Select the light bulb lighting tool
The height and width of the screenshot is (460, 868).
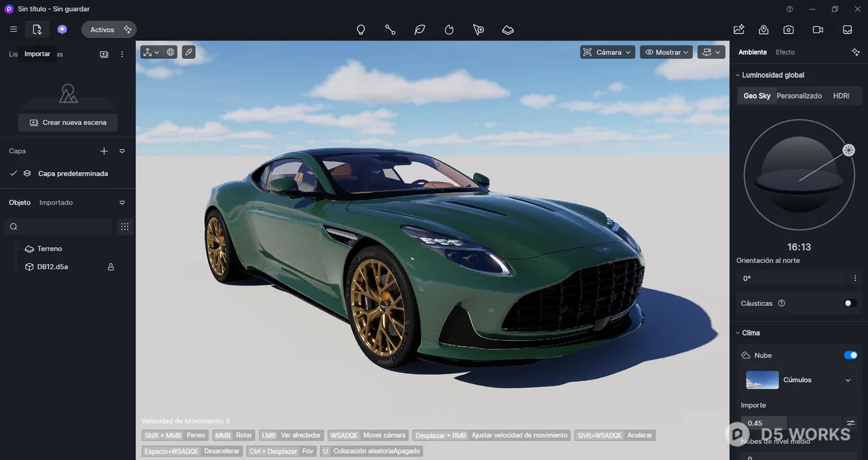pyautogui.click(x=361, y=30)
